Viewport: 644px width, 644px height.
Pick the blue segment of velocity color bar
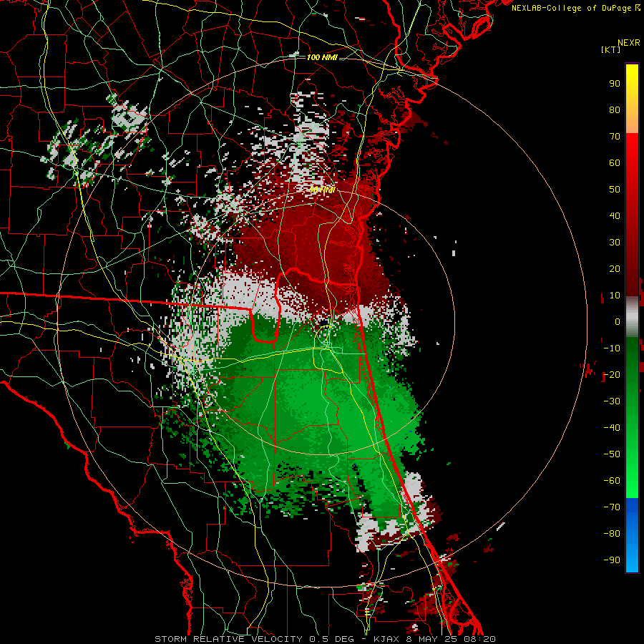(x=632, y=535)
